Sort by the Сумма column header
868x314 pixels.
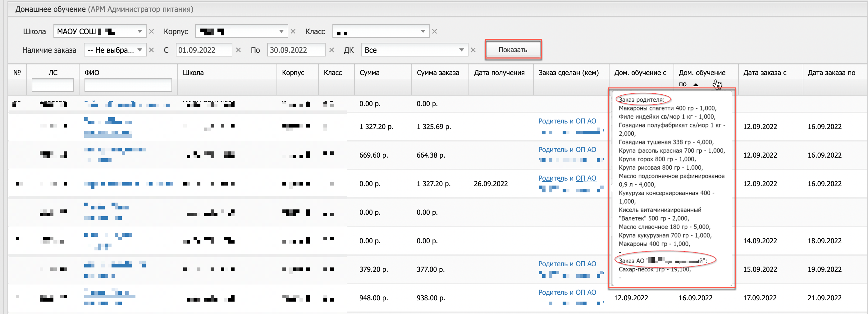click(x=369, y=73)
